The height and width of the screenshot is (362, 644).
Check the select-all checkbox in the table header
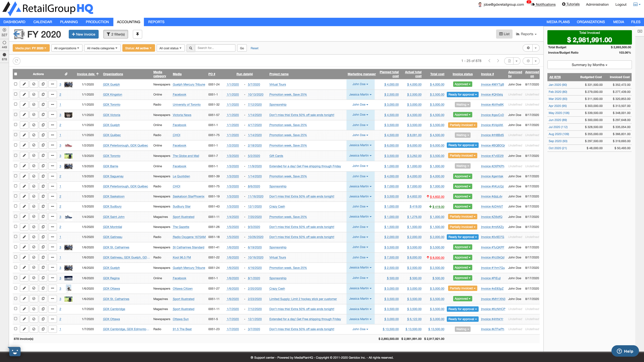(16, 74)
